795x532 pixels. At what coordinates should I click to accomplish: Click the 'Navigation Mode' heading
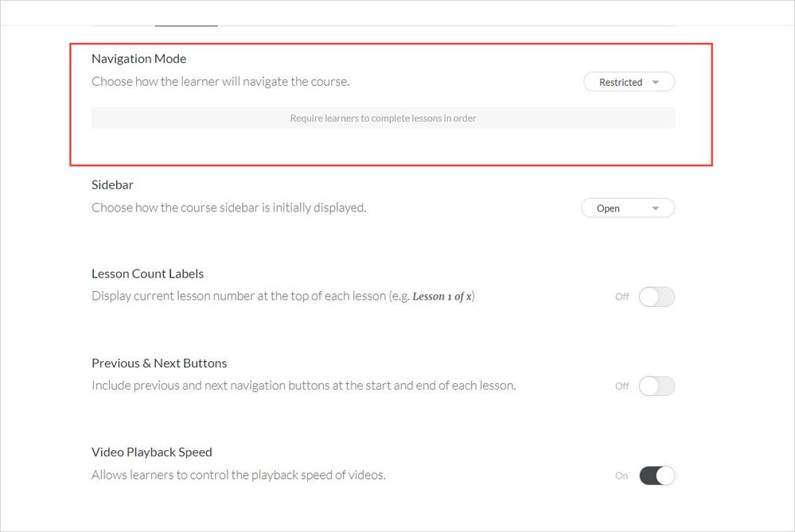click(x=139, y=59)
